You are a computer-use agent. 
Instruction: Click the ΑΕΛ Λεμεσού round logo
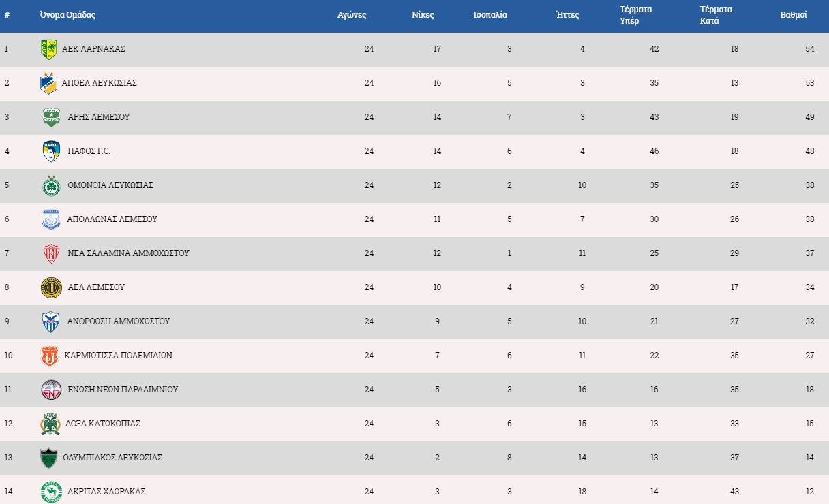pos(51,287)
